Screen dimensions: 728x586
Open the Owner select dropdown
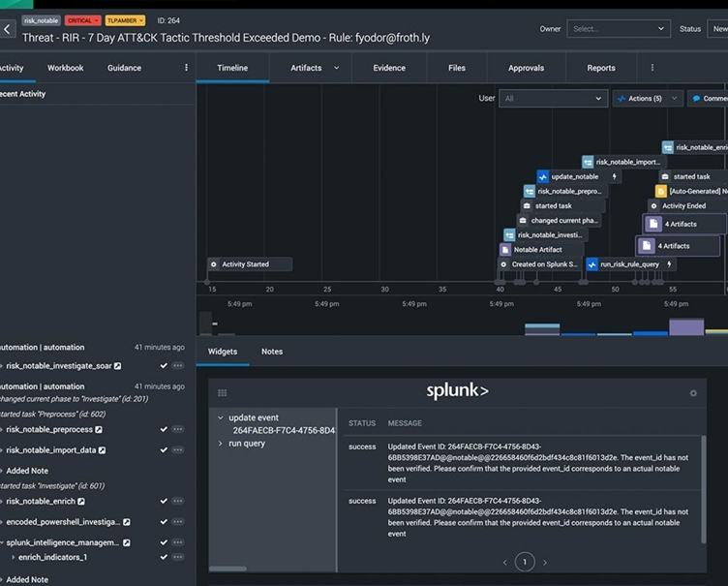pyautogui.click(x=618, y=29)
